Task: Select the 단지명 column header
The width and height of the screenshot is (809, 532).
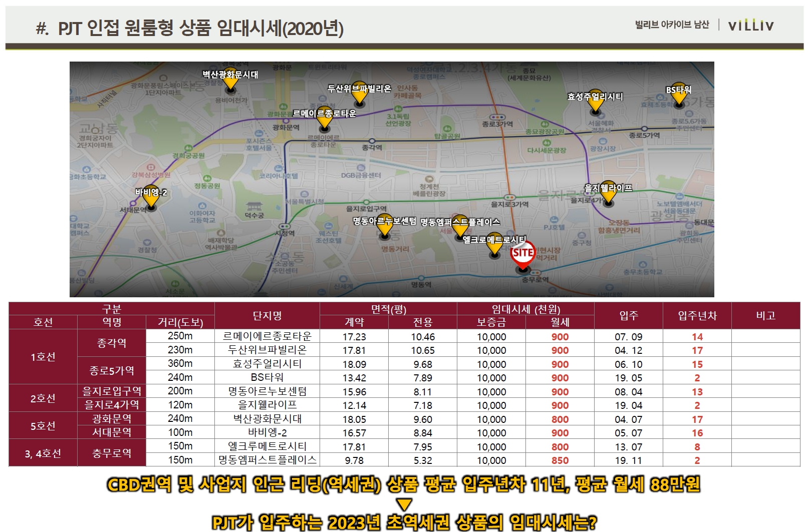Action: coord(267,316)
